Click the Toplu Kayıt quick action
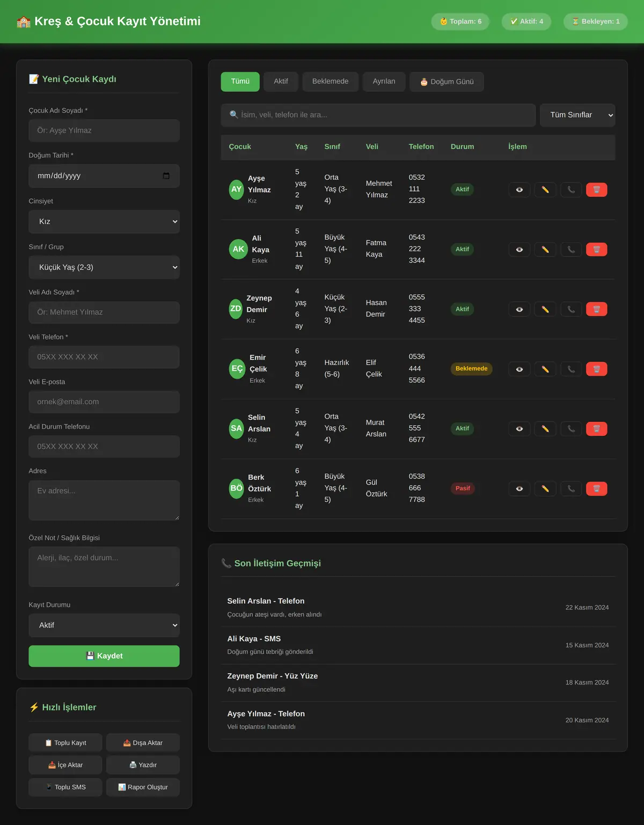The height and width of the screenshot is (825, 644). point(65,743)
